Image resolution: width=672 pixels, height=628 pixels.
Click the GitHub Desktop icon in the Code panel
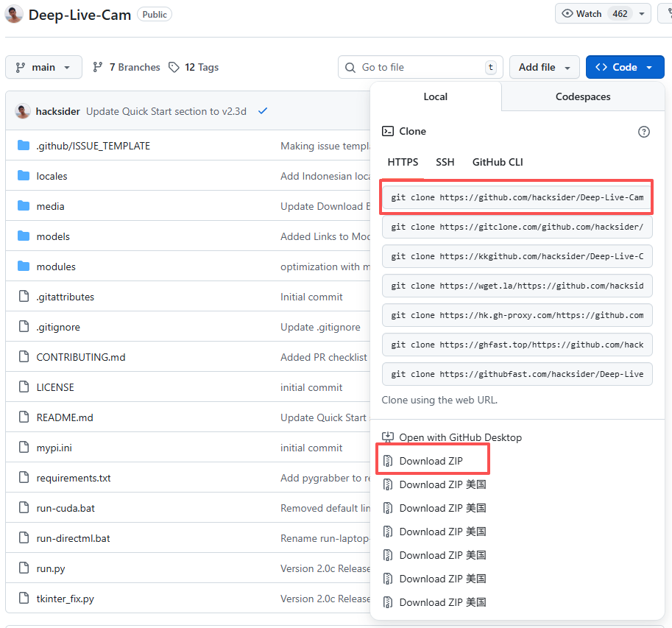point(388,437)
